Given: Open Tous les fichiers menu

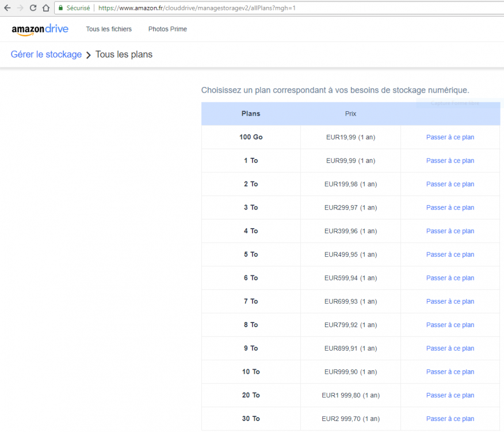Looking at the screenshot, I should [109, 29].
